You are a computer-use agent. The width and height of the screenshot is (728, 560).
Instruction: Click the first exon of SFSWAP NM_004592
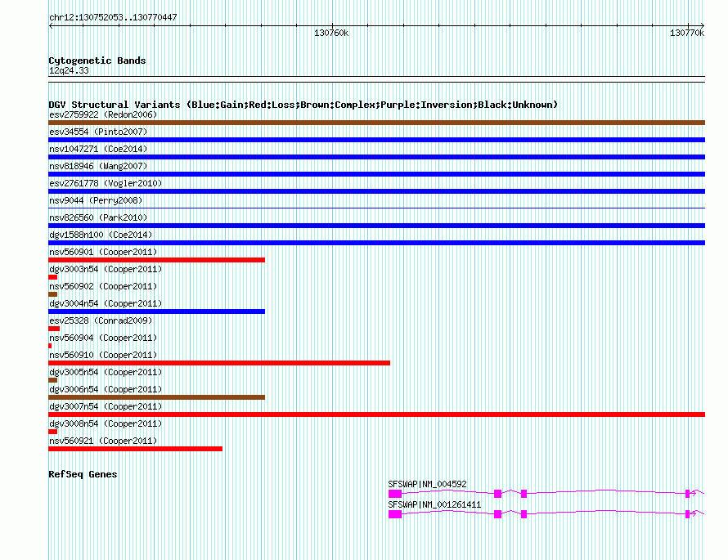(x=395, y=494)
